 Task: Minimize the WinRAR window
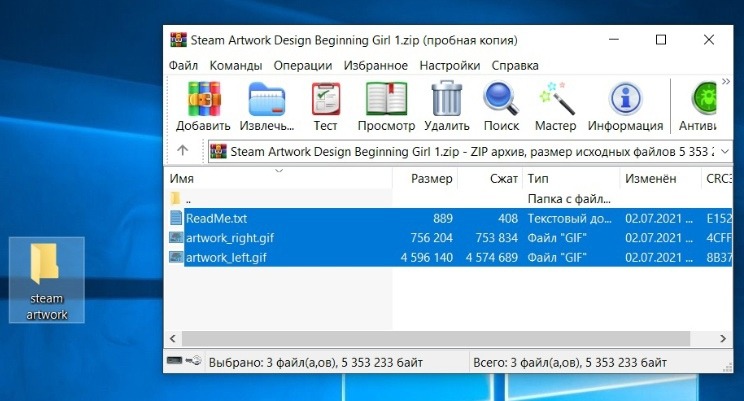[x=614, y=40]
